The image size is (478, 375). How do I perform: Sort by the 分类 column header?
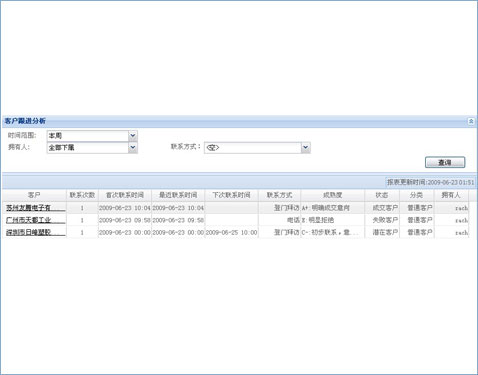[417, 195]
